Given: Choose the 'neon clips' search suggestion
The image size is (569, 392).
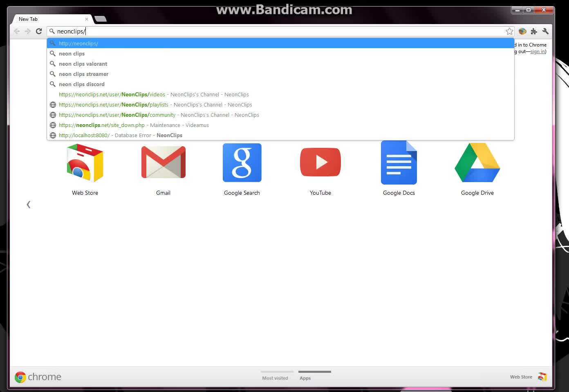Looking at the screenshot, I should 280,53.
